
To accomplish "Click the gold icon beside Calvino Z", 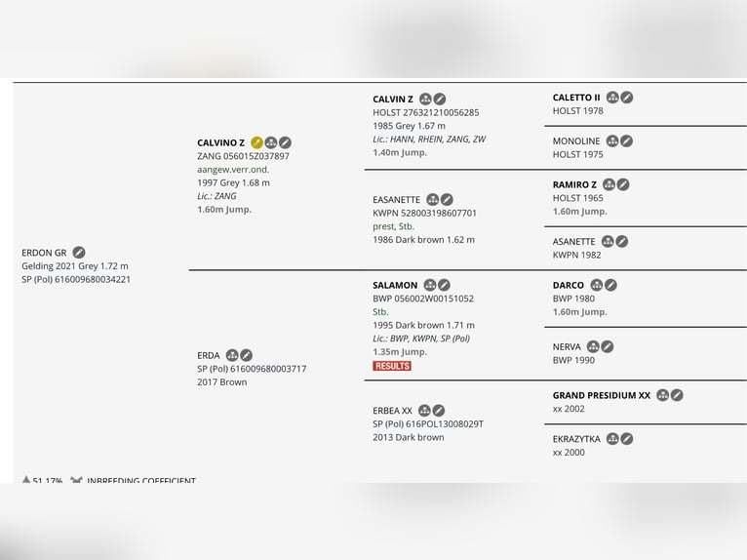I will point(257,143).
